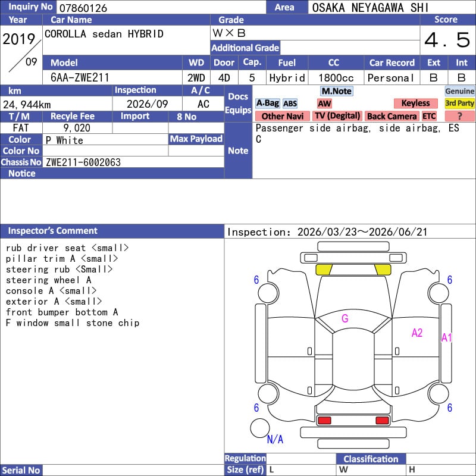This screenshot has height=476, width=476.
Task: Click the chassis number ZWE211-6002063
Action: click(83, 162)
